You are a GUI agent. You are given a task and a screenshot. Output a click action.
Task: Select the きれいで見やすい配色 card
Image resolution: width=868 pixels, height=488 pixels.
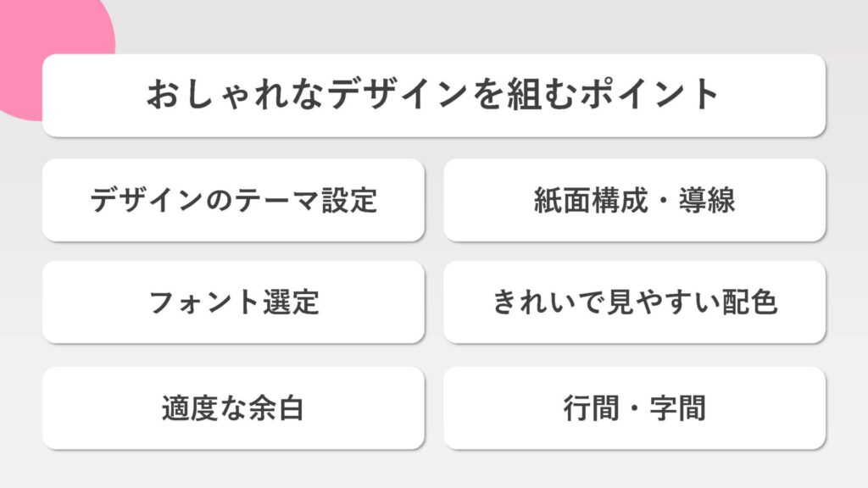click(634, 302)
